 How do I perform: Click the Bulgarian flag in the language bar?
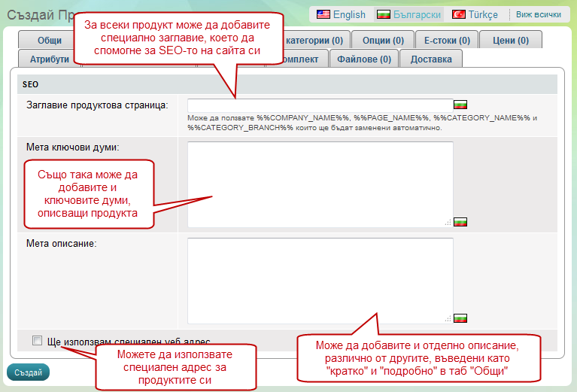point(384,14)
